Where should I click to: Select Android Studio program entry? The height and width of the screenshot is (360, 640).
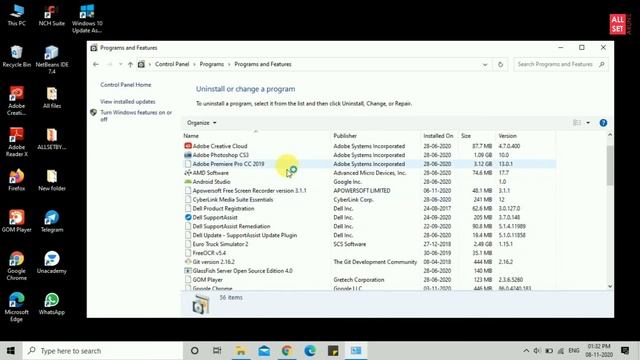click(x=369, y=182)
